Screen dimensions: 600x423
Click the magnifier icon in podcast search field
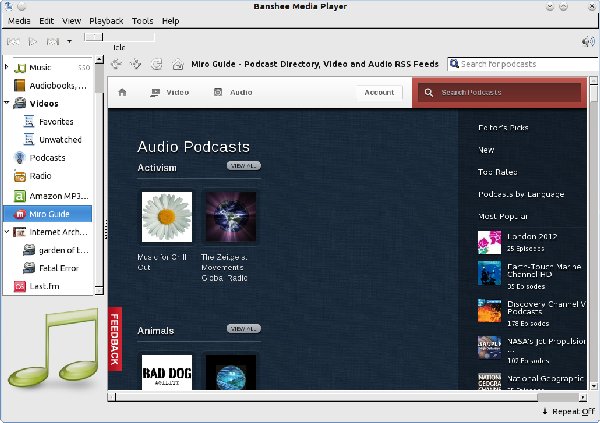coord(454,64)
